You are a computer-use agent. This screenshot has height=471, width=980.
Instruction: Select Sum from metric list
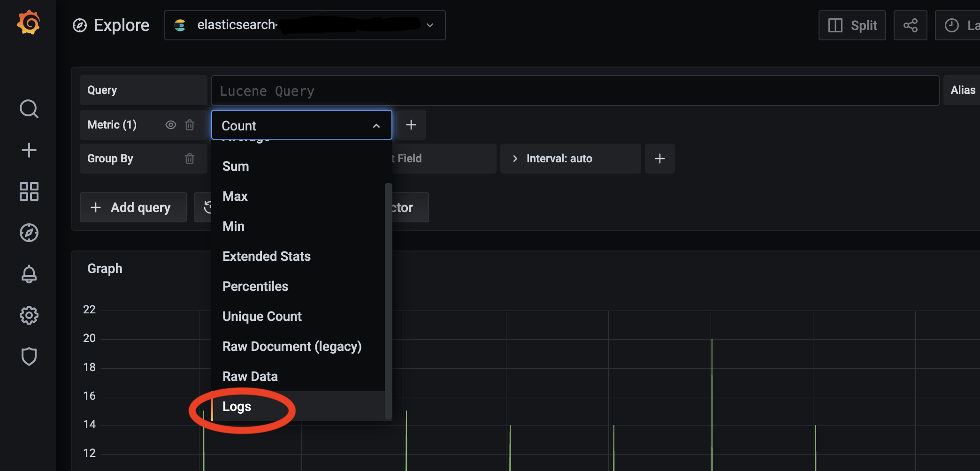pyautogui.click(x=298, y=166)
